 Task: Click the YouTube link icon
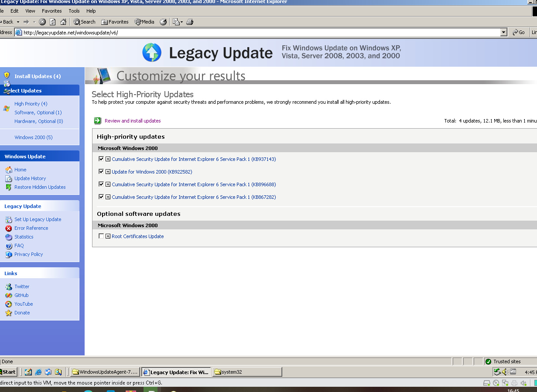click(9, 304)
